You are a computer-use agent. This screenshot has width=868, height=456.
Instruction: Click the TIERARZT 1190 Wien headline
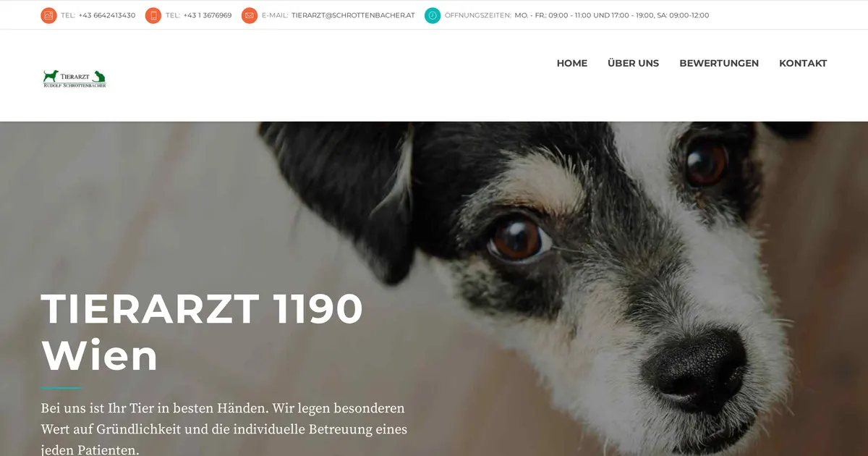[x=202, y=332]
